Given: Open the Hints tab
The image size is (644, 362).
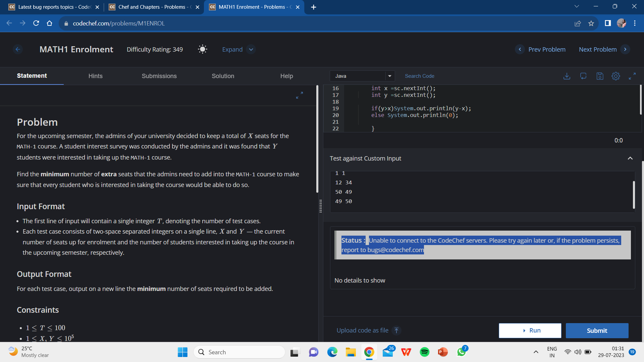Looking at the screenshot, I should 95,76.
